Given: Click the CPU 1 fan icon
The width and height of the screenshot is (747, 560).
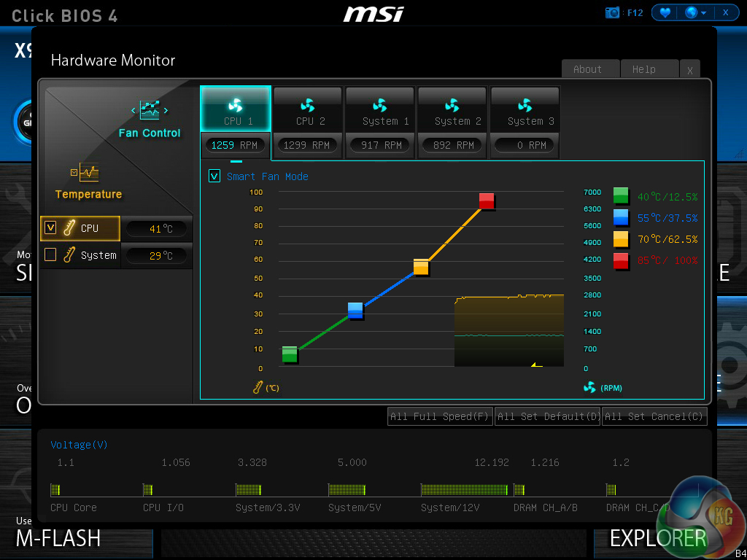Looking at the screenshot, I should 236,105.
